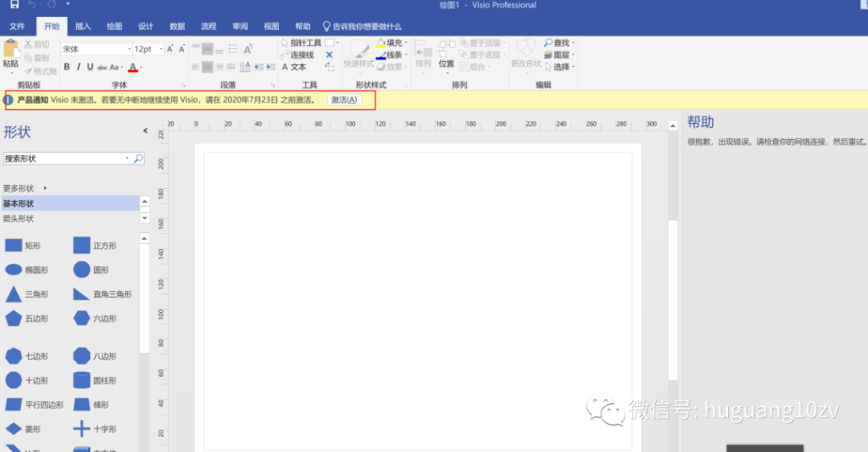Click the Paste (粘贴) clipboard icon

coord(10,48)
